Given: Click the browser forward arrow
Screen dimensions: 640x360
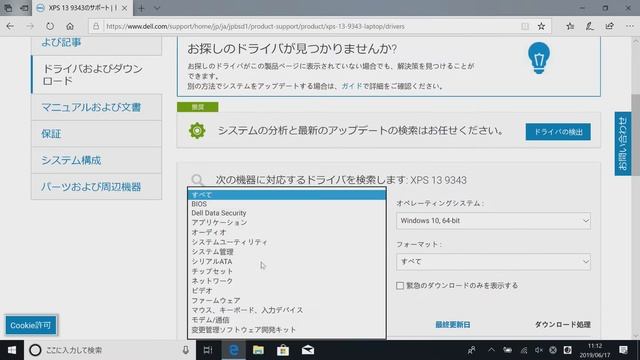Looking at the screenshot, I should (x=30, y=27).
